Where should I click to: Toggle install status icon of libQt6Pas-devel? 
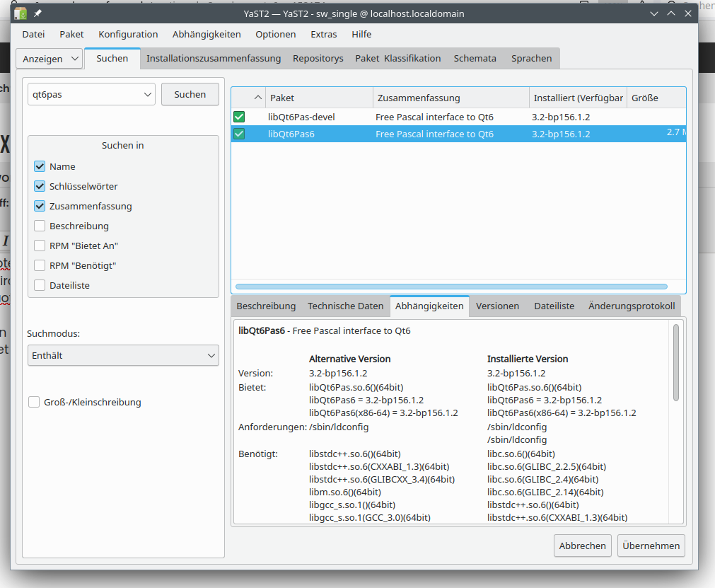(x=239, y=117)
